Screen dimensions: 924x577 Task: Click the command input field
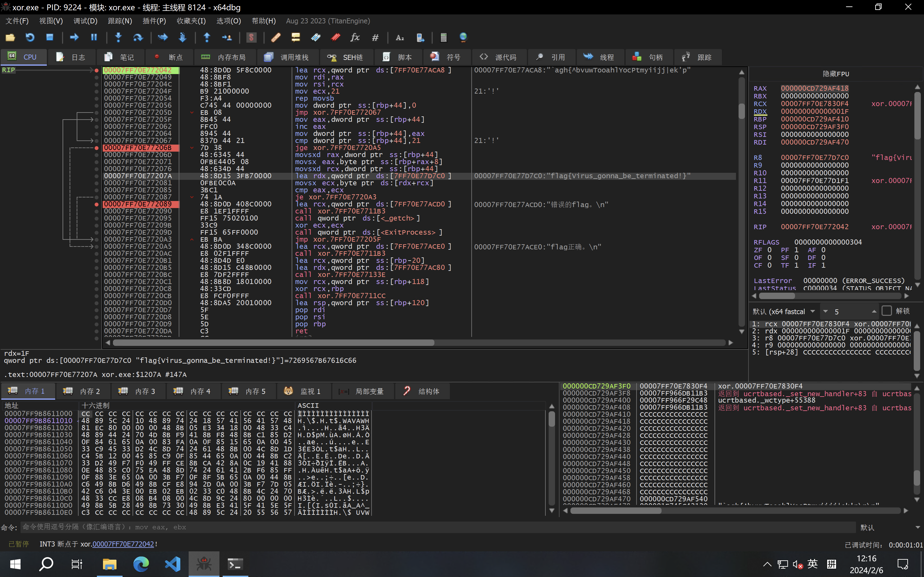pos(435,527)
